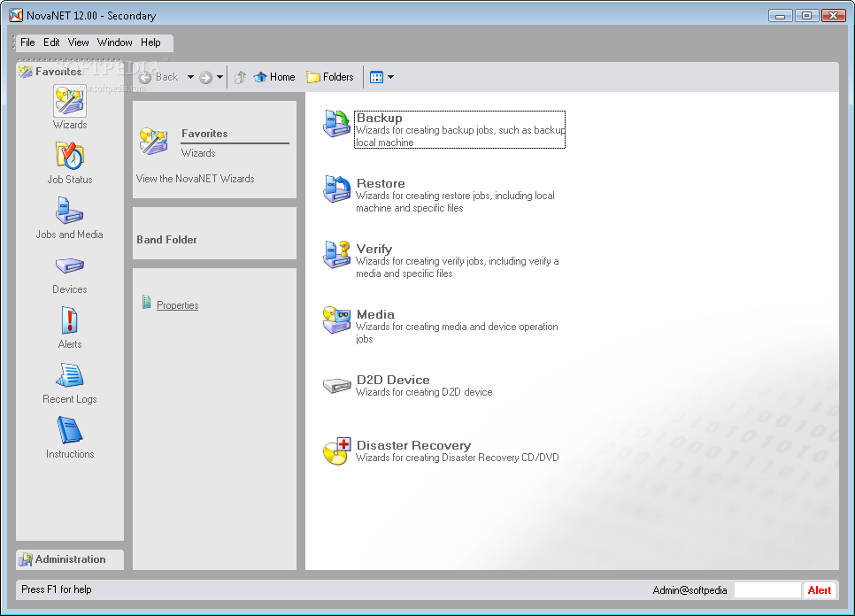Open the Views dropdown arrow
This screenshot has height=616, width=855.
390,77
